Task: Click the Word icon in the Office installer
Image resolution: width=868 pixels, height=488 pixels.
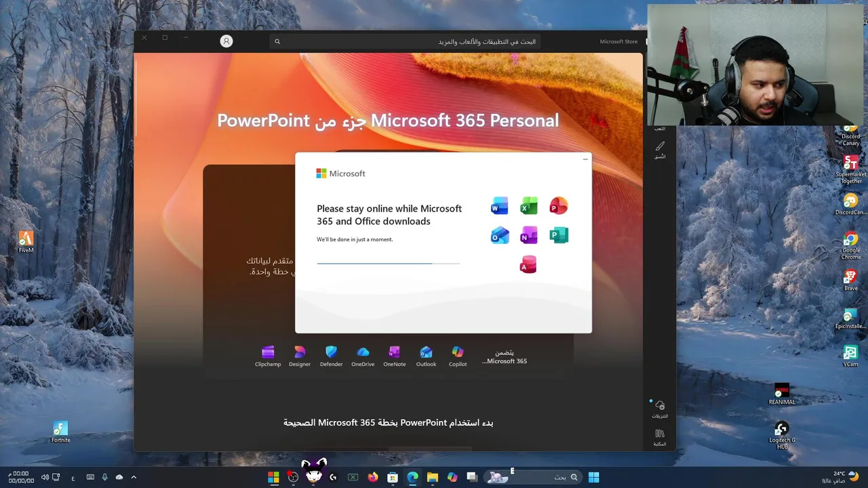Action: (499, 206)
